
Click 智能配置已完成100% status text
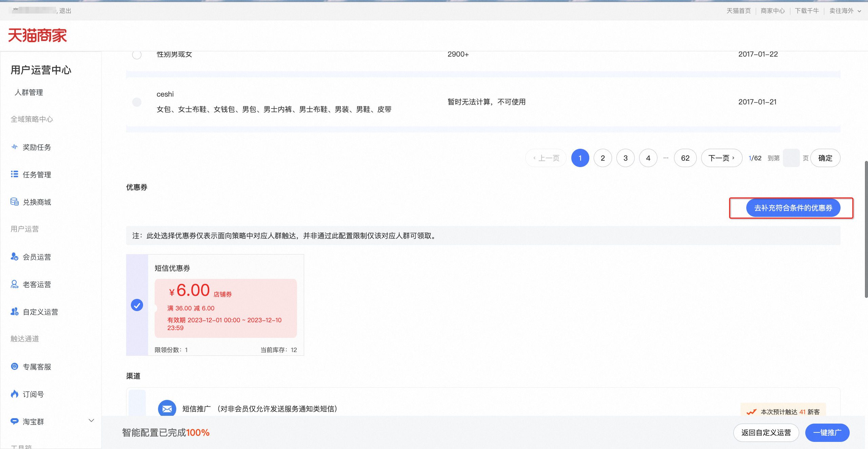click(x=166, y=432)
